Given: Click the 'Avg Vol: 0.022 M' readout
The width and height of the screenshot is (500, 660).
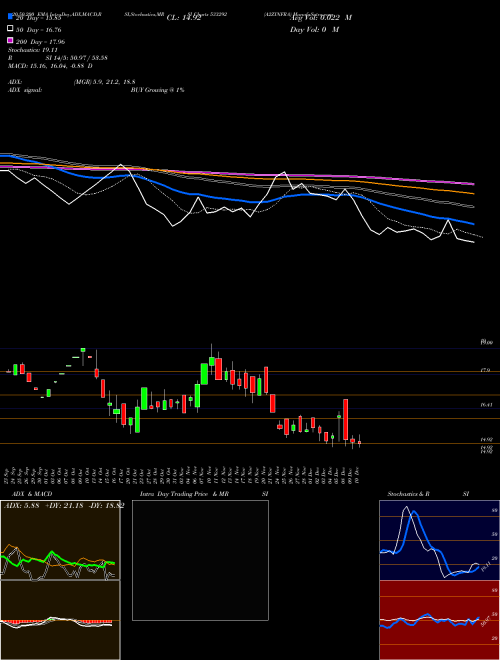Looking at the screenshot, I should point(321,18).
